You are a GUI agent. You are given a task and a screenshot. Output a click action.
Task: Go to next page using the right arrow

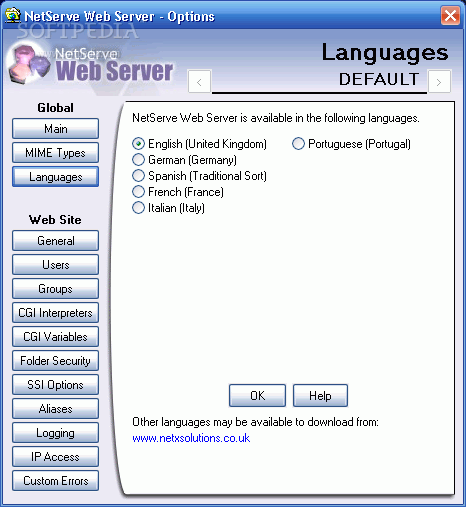(x=439, y=82)
